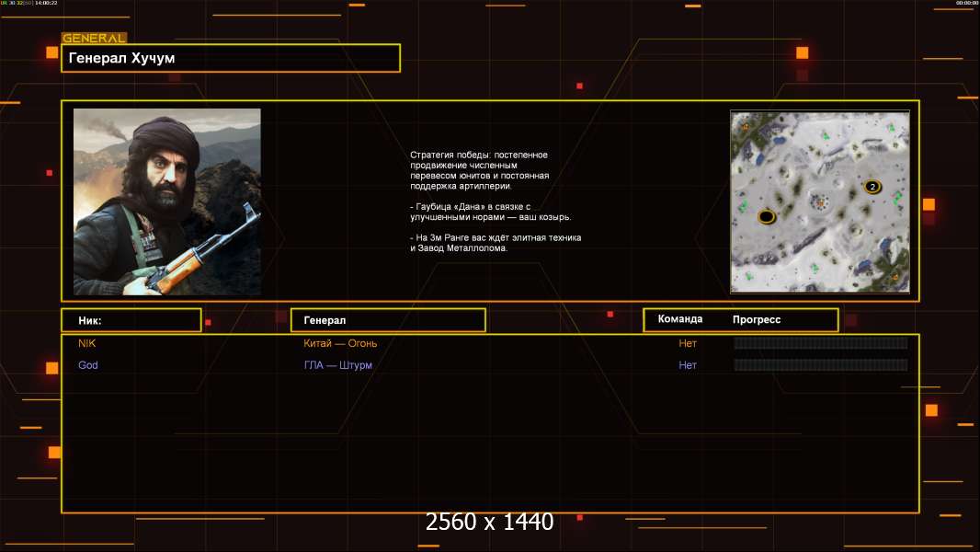Click the team value Нет for NIK
Viewport: 980px width, 552px height.
[688, 343]
